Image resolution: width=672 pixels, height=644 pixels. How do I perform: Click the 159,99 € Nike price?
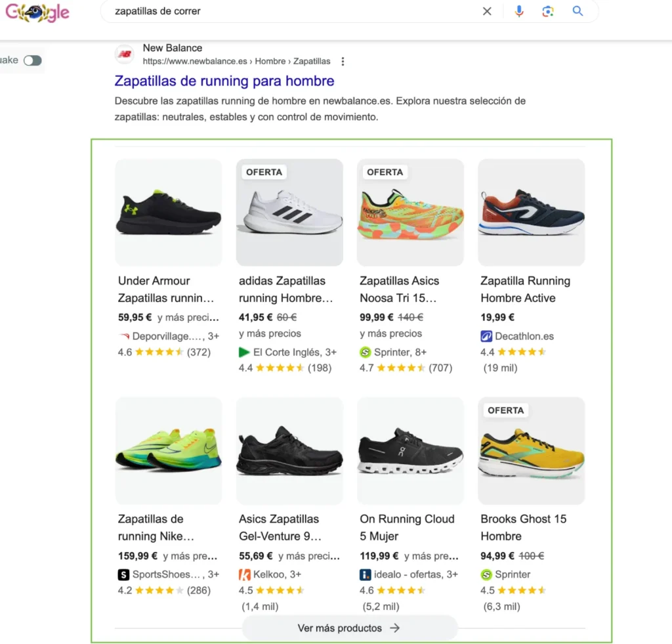point(138,556)
